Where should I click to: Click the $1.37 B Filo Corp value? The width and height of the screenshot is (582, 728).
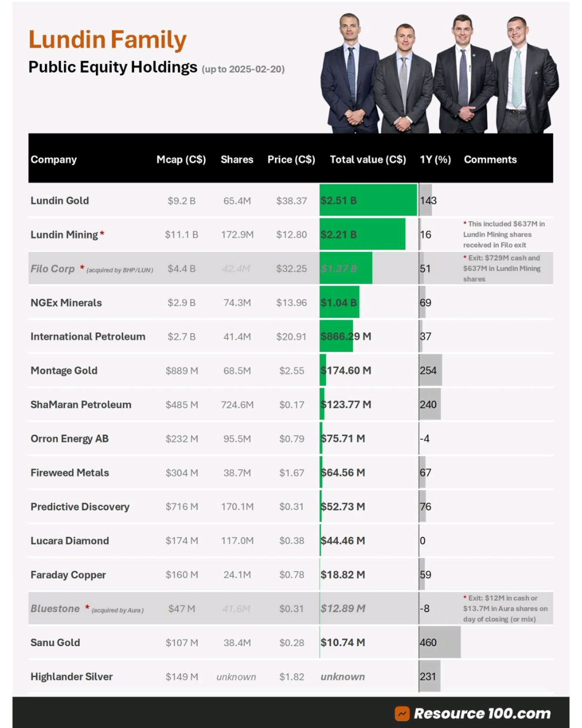[x=338, y=269]
